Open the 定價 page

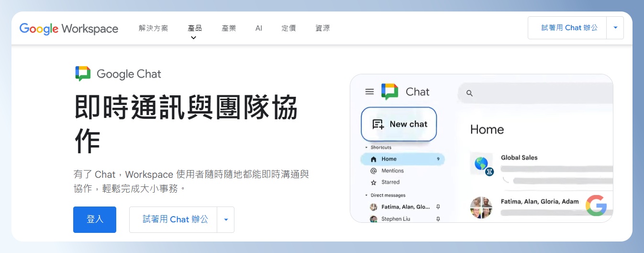coord(289,28)
